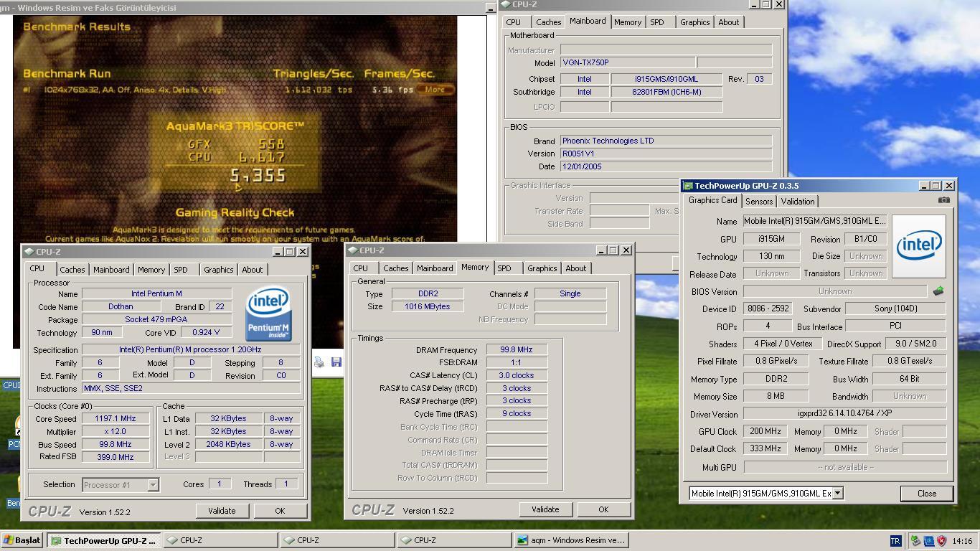Click the GPU Clock 200 MHz value
This screenshot has width=980, height=551.
[x=765, y=431]
